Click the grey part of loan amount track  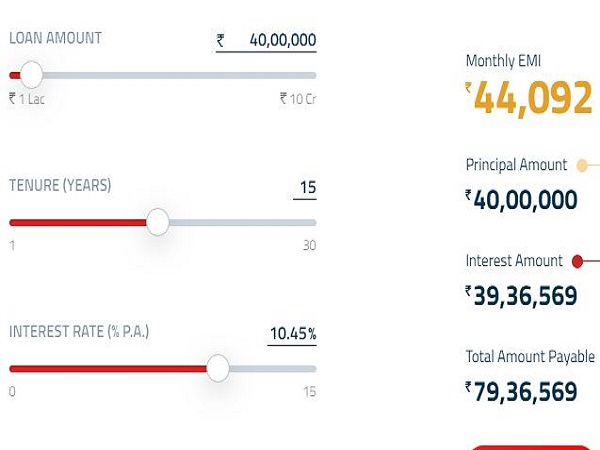(x=180, y=75)
